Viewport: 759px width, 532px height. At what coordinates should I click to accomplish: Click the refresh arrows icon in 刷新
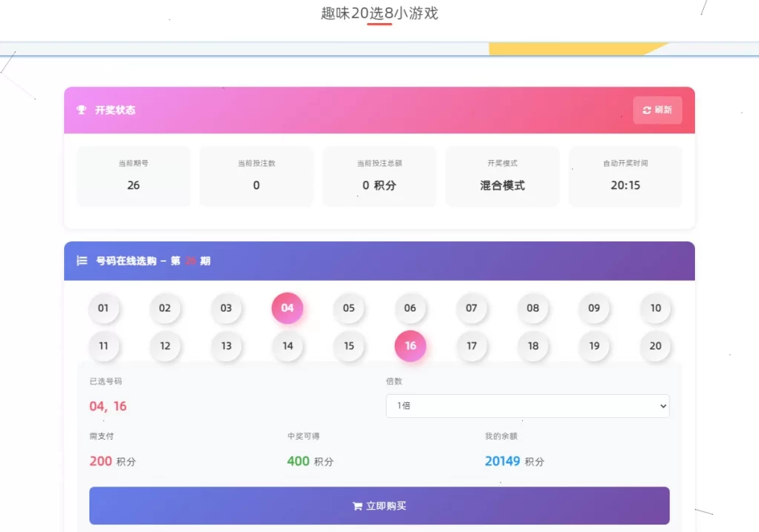[x=647, y=110]
